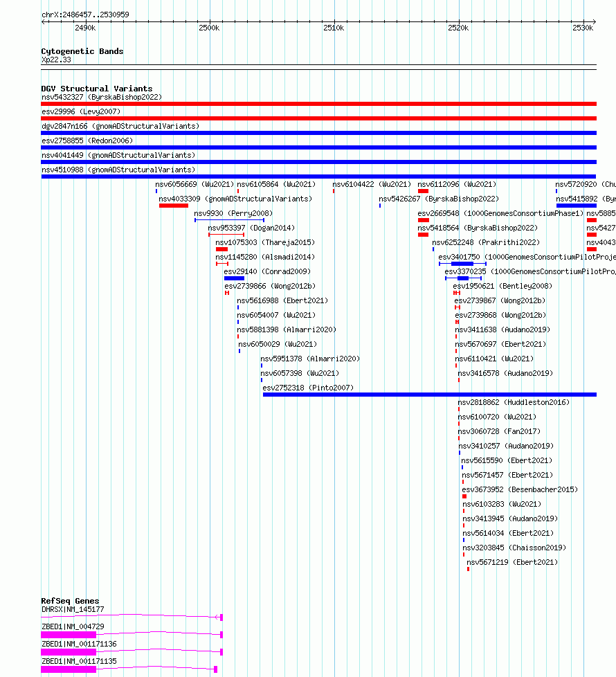Select nsv6100720 (Wu2021) label
616x677 pixels.
(x=497, y=417)
